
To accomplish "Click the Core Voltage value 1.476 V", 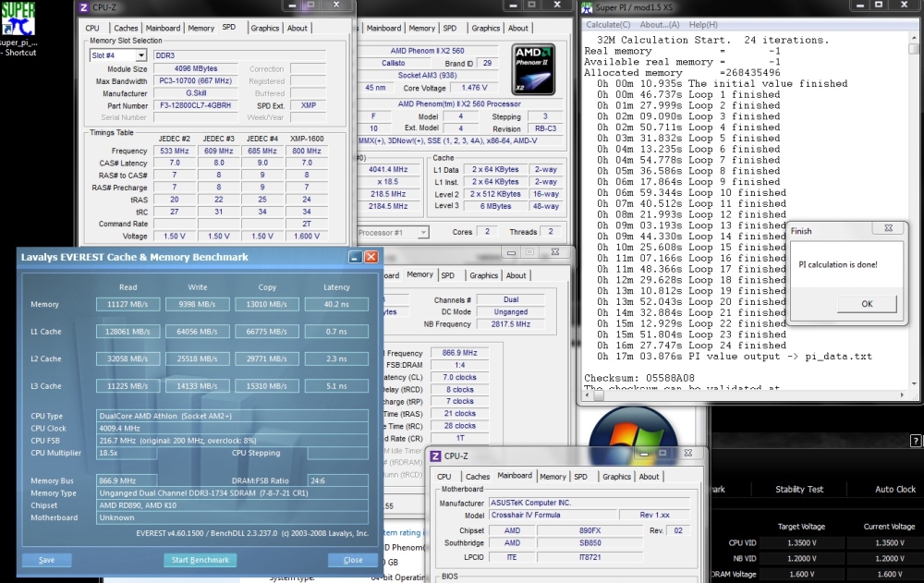I will click(x=474, y=88).
